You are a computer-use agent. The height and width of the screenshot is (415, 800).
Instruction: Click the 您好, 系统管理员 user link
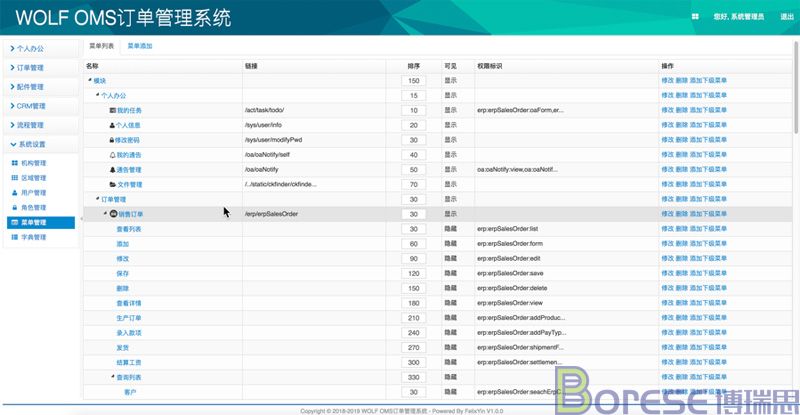[x=739, y=17]
